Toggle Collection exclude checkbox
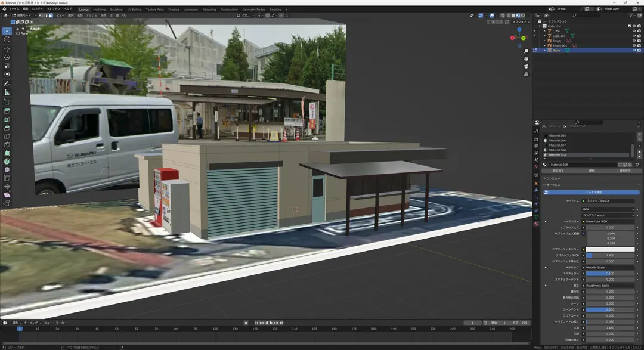The image size is (644, 350). click(629, 26)
